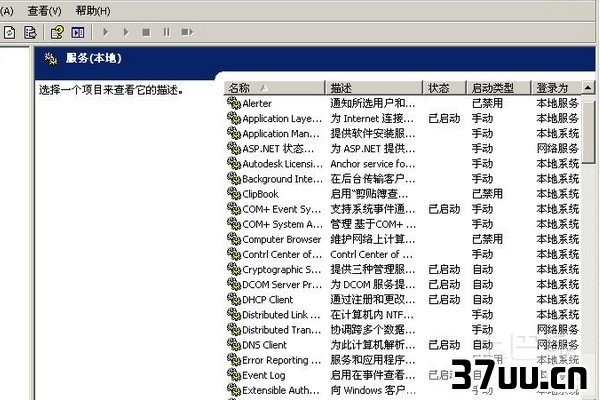600x400 pixels.
Task: Sort by the 名称 column header
Action: tap(274, 88)
